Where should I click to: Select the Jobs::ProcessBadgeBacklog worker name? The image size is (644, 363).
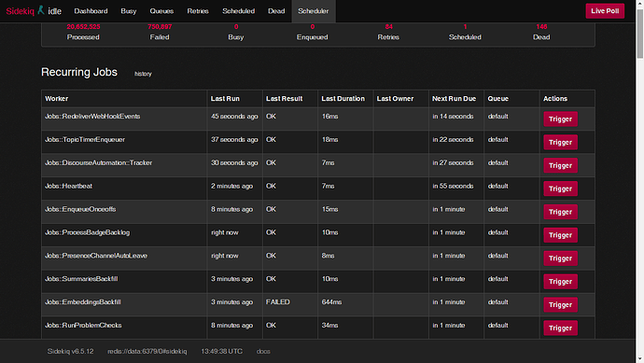(87, 232)
